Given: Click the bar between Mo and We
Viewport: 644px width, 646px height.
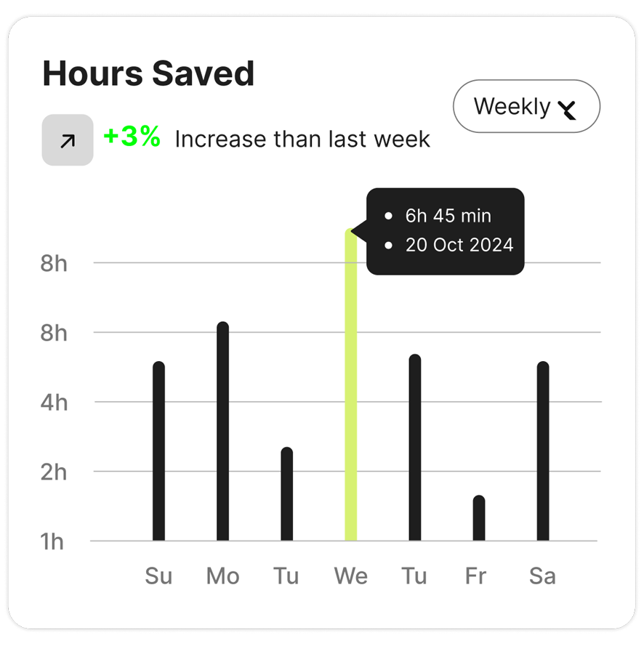Looking at the screenshot, I should click(286, 494).
